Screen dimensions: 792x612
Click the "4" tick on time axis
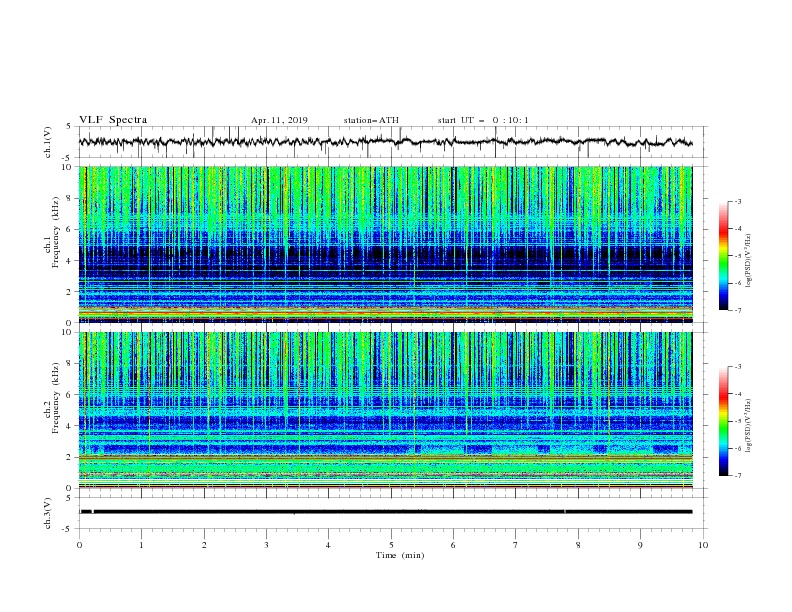pyautogui.click(x=329, y=545)
